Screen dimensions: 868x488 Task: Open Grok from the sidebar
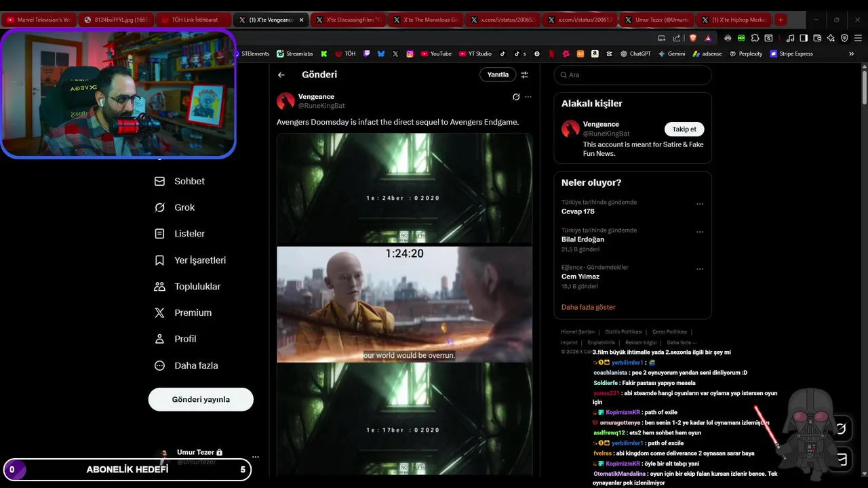[175, 207]
